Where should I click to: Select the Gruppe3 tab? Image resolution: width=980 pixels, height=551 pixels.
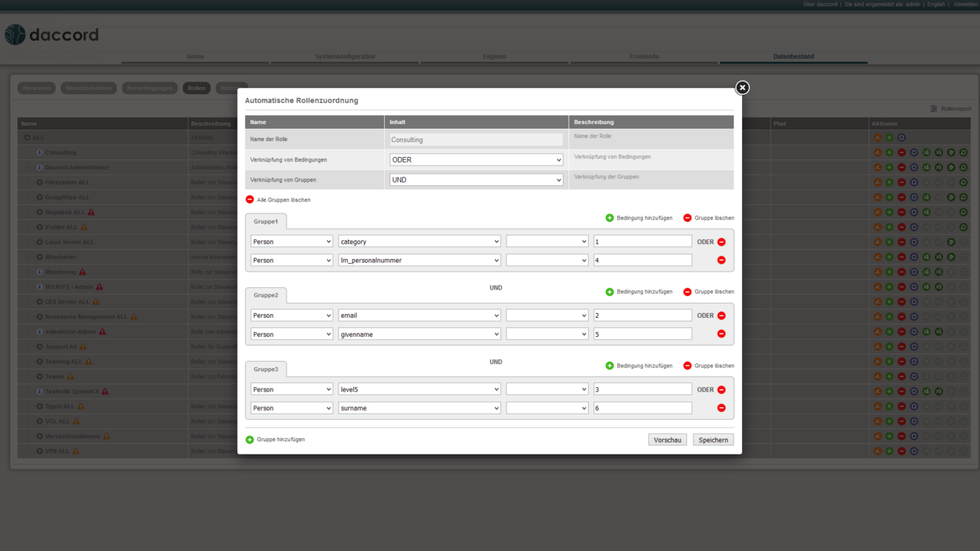pyautogui.click(x=265, y=369)
